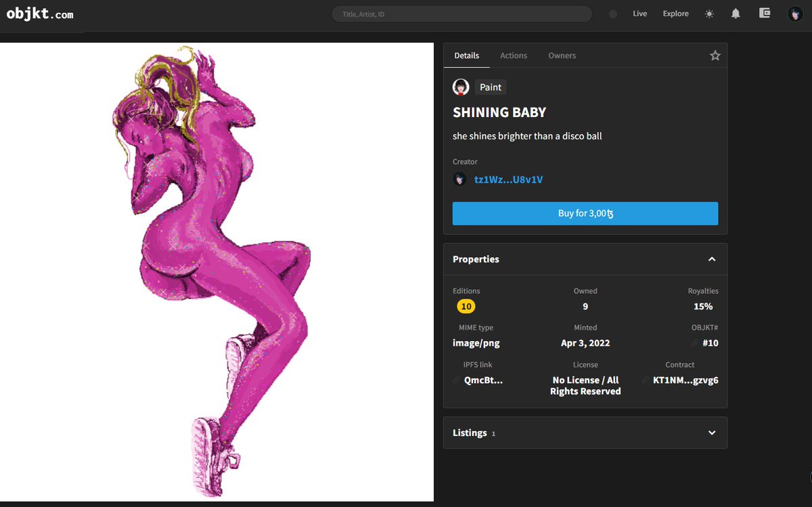The height and width of the screenshot is (507, 812).
Task: Open IPFS link QmcBt...
Action: click(483, 380)
